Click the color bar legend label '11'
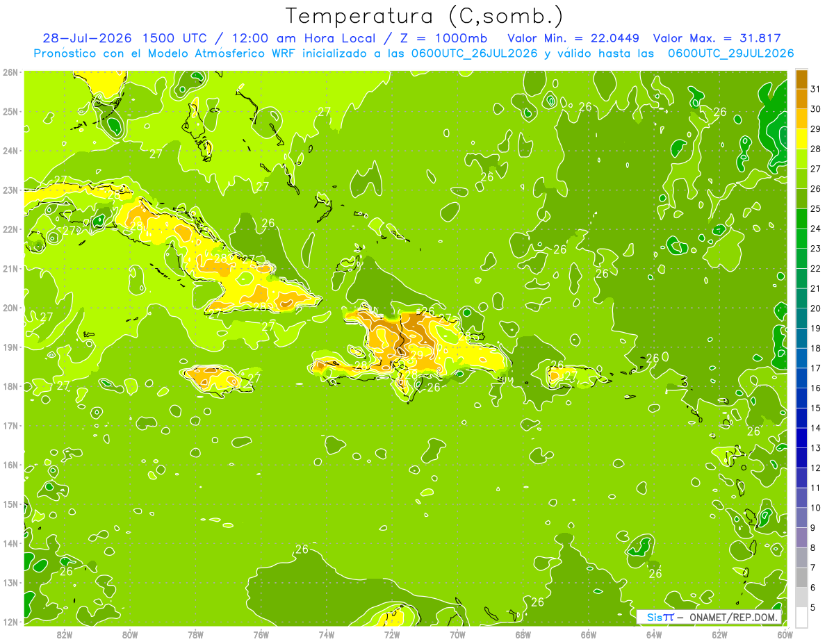The height and width of the screenshot is (644, 834). [x=816, y=488]
